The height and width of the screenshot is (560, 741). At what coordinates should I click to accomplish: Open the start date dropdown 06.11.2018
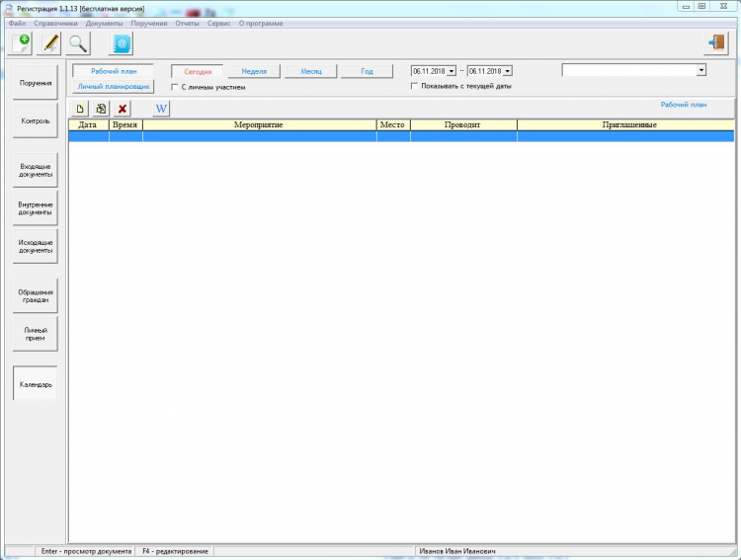pyautogui.click(x=452, y=71)
